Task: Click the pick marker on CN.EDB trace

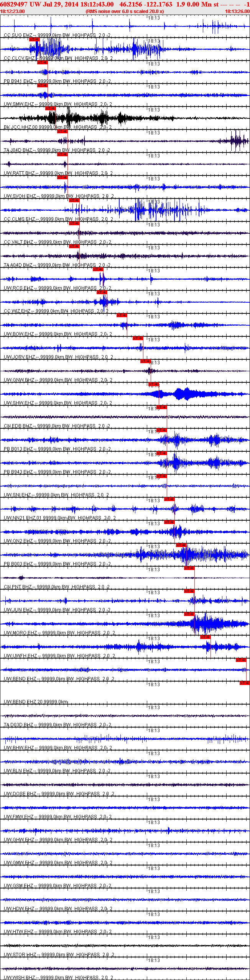Action: pyautogui.click(x=162, y=407)
